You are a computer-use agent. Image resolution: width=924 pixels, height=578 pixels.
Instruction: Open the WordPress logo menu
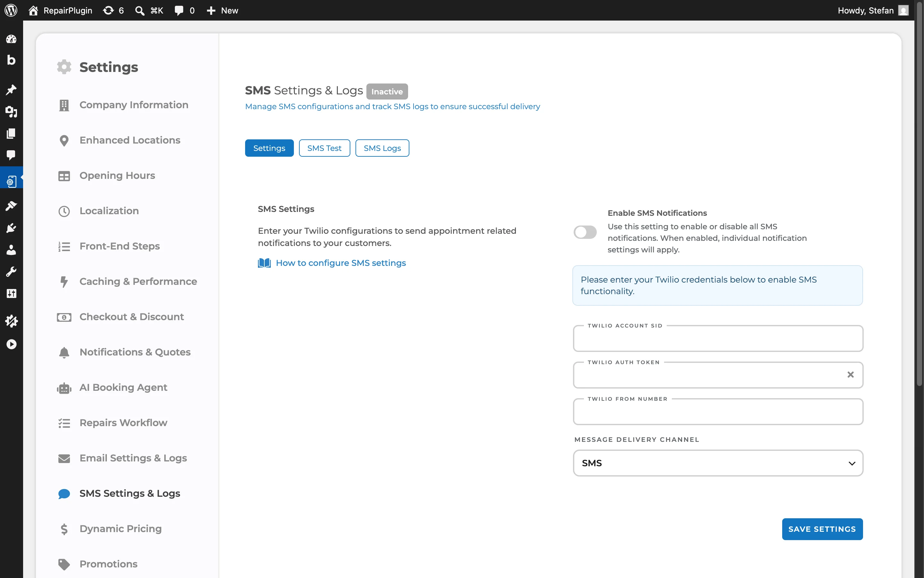11,10
